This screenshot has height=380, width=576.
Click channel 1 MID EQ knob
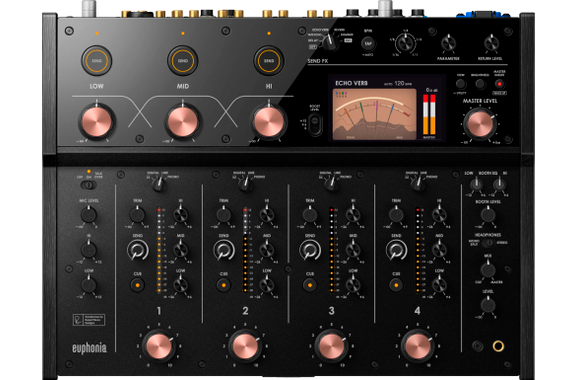(180, 250)
